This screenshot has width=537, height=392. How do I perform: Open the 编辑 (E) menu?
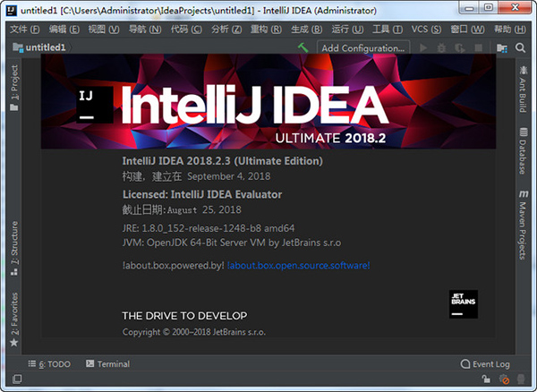pos(64,30)
